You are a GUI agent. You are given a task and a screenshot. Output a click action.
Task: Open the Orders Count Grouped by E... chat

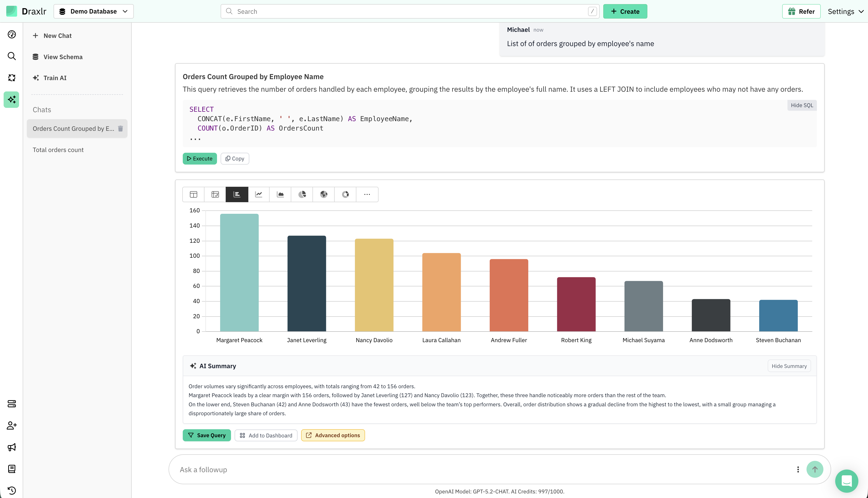tap(74, 129)
